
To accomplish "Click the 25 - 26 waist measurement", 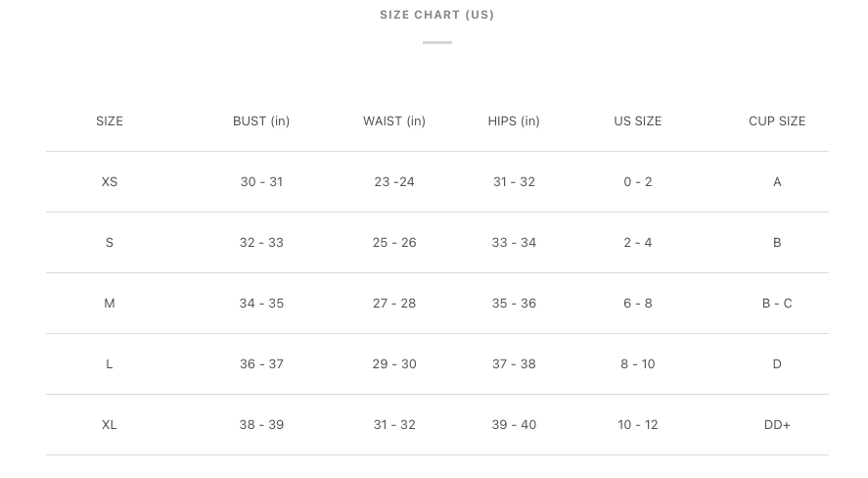I will 394,243.
